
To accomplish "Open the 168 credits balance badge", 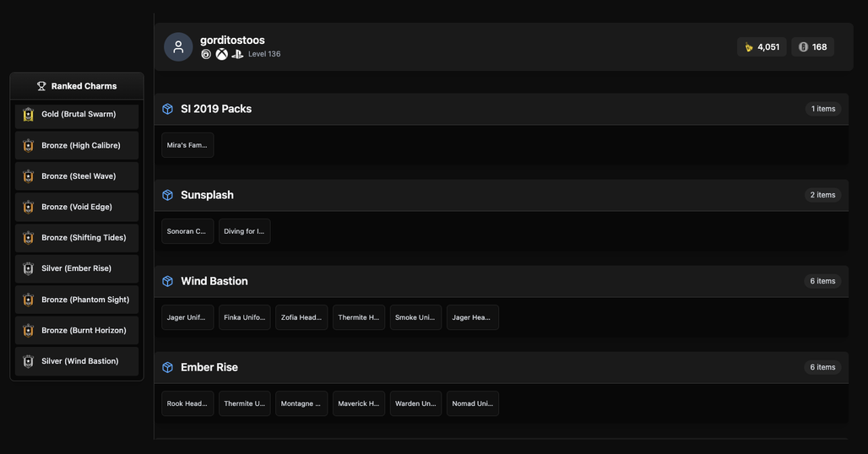I will [812, 47].
